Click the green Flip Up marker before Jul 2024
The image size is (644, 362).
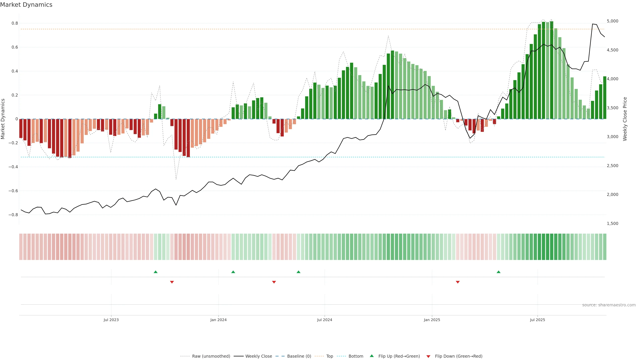click(298, 272)
